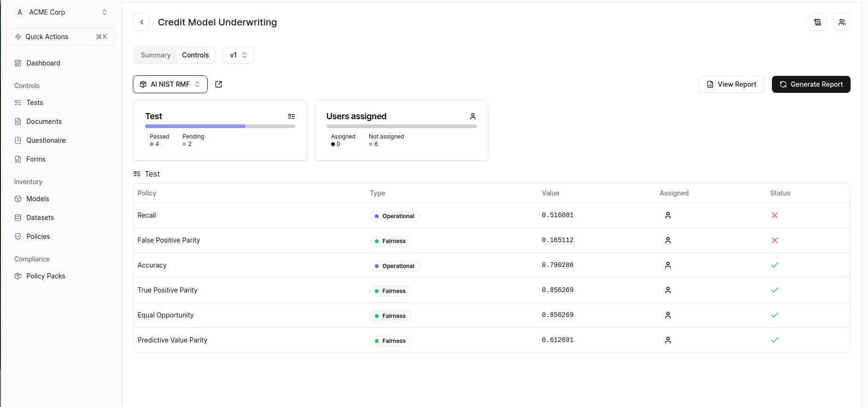Click the Datasets database icon in sidebar
The width and height of the screenshot is (868, 407).
click(18, 218)
